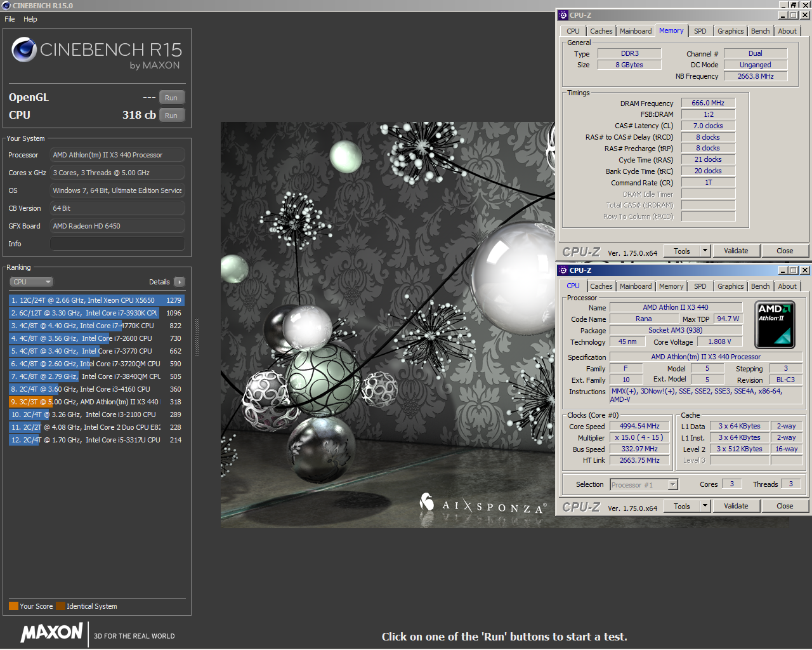Select ranking row Intel Core i7-2600
Screen dimensions: 812x650
[x=96, y=338]
